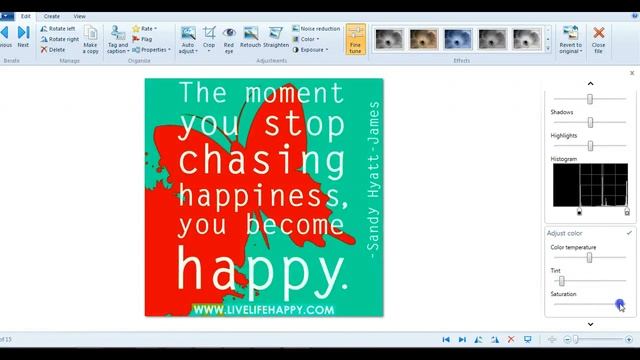
Task: Jump to next photo in bottom bar
Action: tap(462, 340)
